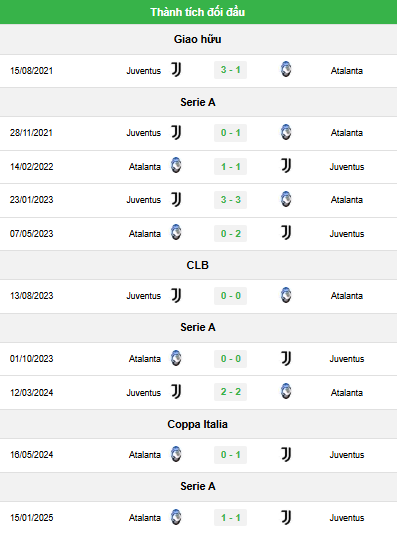The width and height of the screenshot is (397, 534).
Task: Select the Coppa Italia section heading
Action: (197, 424)
